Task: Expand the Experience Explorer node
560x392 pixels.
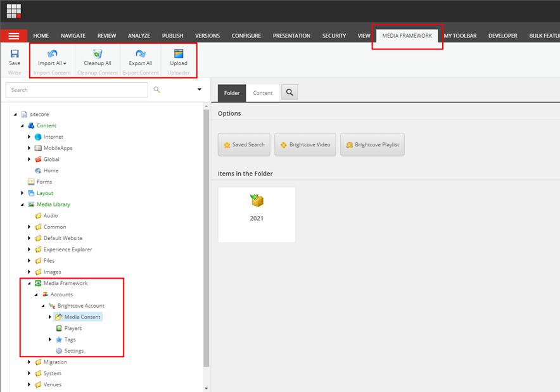Action: [x=29, y=250]
